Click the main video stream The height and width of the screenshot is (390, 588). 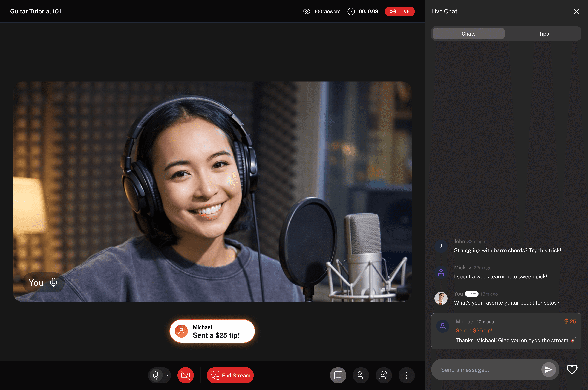pos(212,191)
